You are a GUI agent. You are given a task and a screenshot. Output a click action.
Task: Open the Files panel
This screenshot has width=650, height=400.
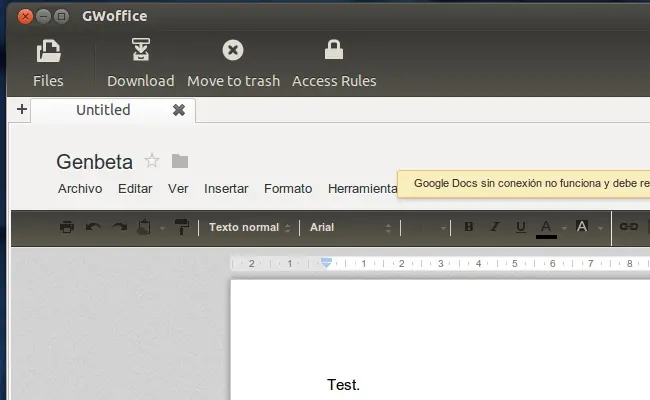[48, 63]
